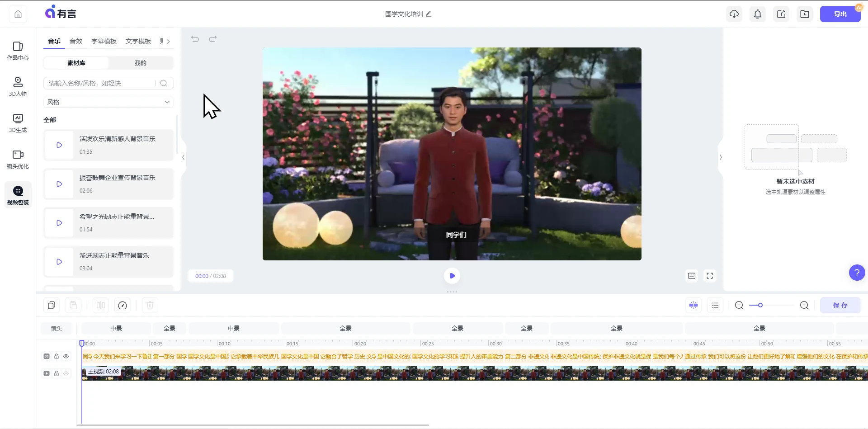
Task: Click the redo arrow
Action: [213, 39]
